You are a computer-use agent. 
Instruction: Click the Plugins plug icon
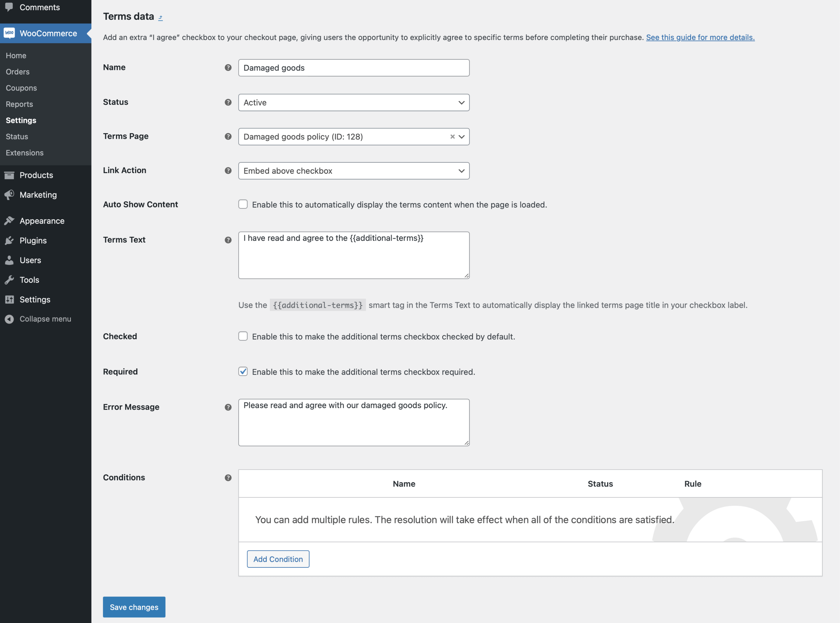click(9, 240)
